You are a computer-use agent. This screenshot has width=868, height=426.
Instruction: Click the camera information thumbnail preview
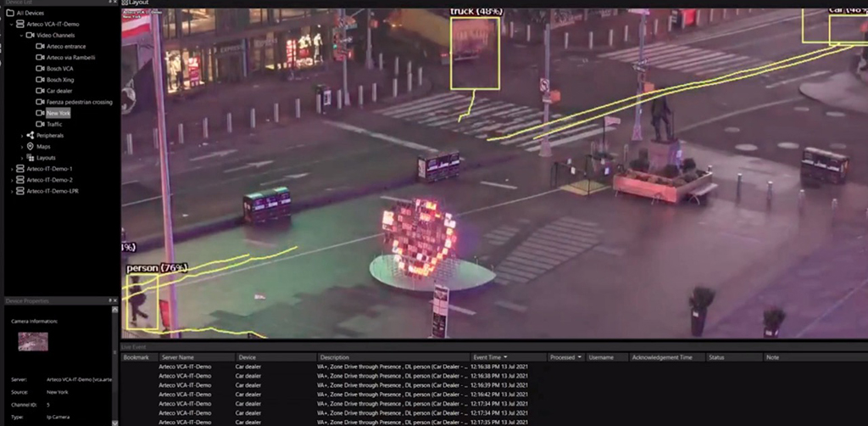33,341
